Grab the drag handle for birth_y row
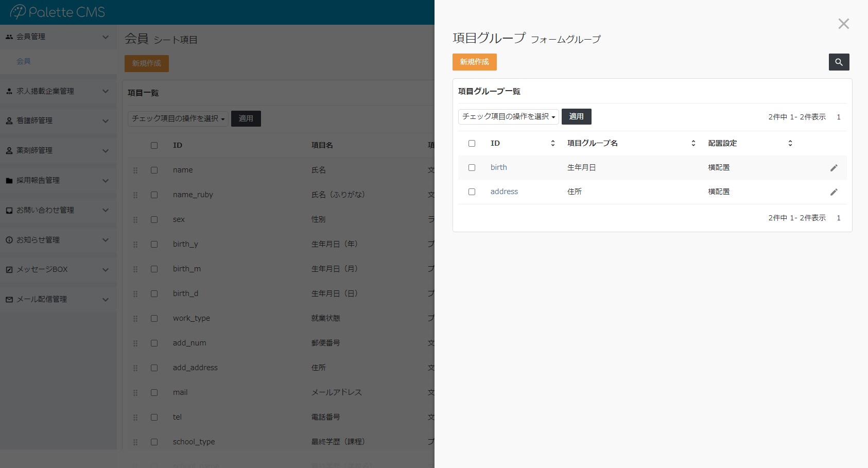Image resolution: width=868 pixels, height=468 pixels. [x=135, y=244]
